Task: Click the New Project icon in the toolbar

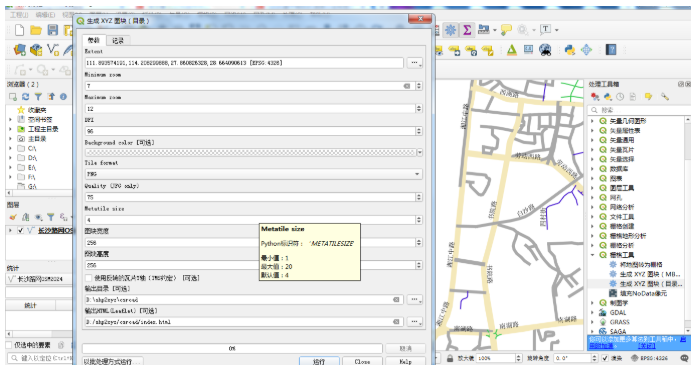Action: tap(19, 30)
